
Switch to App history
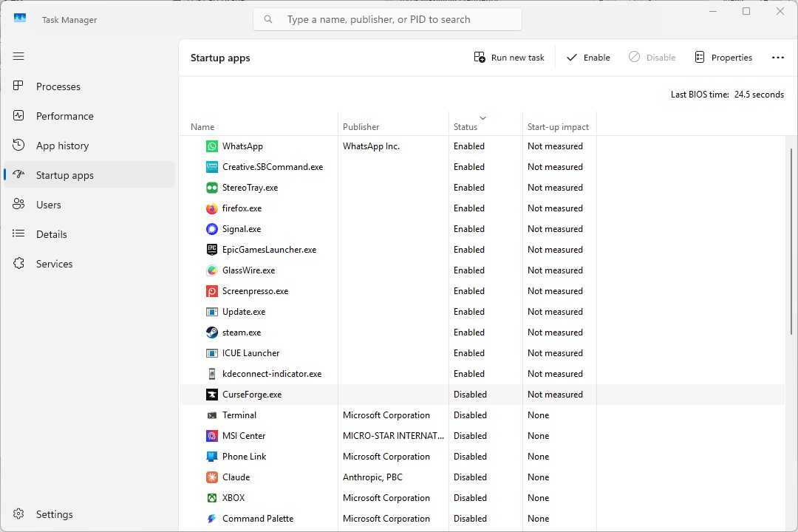pyautogui.click(x=89, y=146)
